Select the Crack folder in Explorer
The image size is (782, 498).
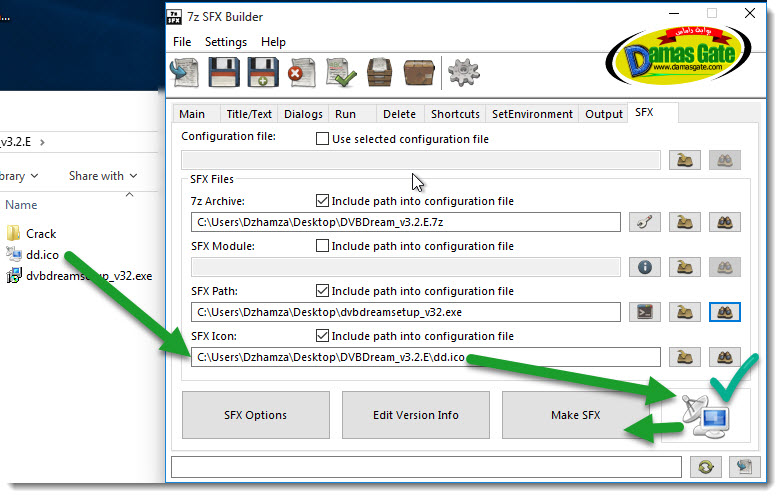31,234
